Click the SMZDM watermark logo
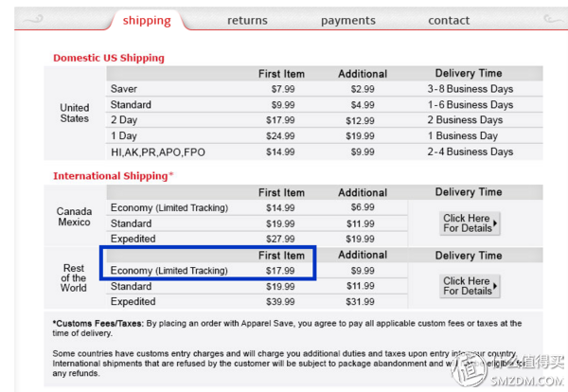568x392 pixels. (x=509, y=370)
